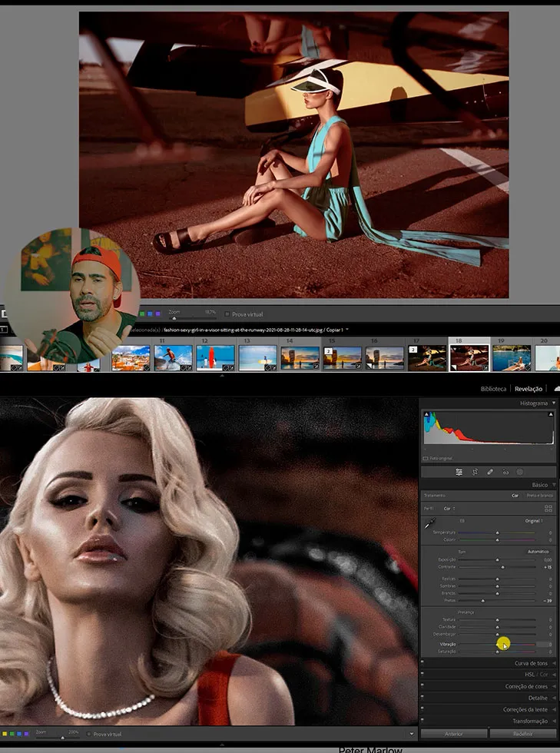
Task: Click the Vibração slider handle
Action: tap(498, 644)
